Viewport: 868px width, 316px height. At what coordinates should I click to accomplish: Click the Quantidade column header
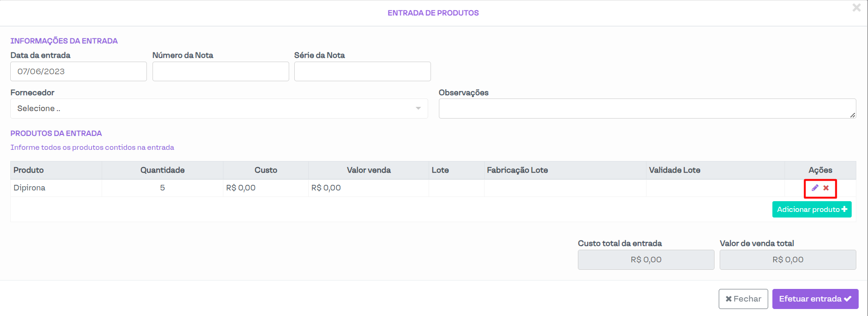pos(162,170)
